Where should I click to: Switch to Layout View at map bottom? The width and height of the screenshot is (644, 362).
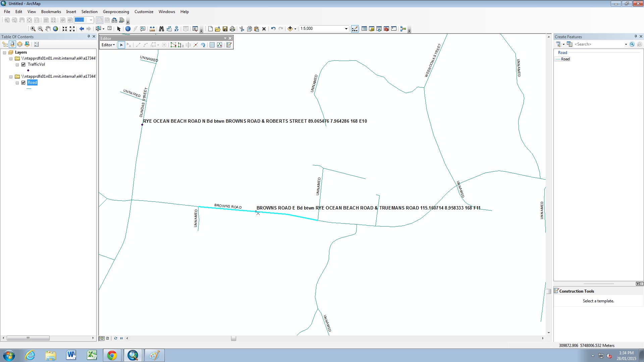(x=107, y=338)
